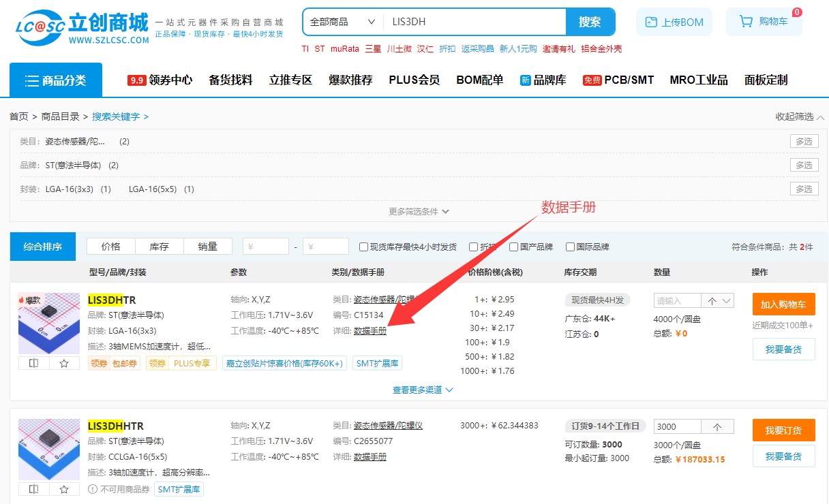Open the LIS3DHTR product thumbnail
Viewport: 829px width, 504px height.
click(49, 325)
